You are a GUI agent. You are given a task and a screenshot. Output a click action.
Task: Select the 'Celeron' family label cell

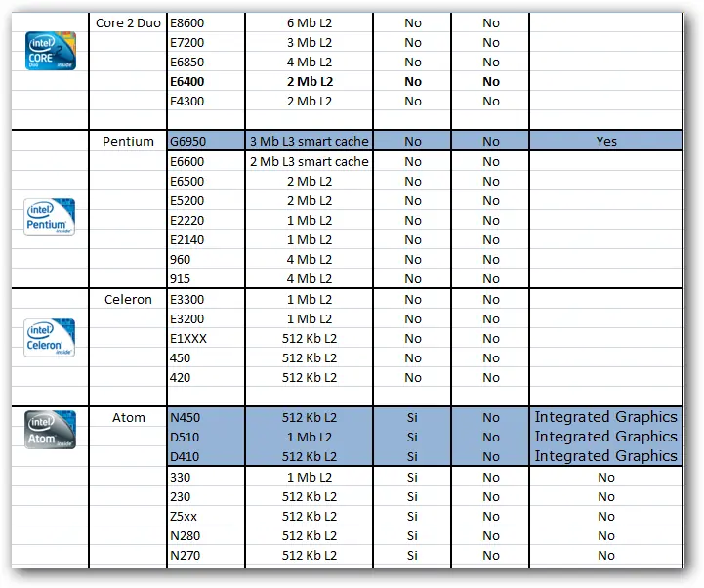pyautogui.click(x=128, y=299)
